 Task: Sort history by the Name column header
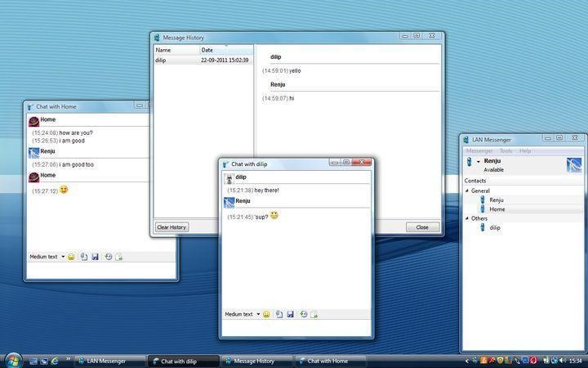coord(176,50)
